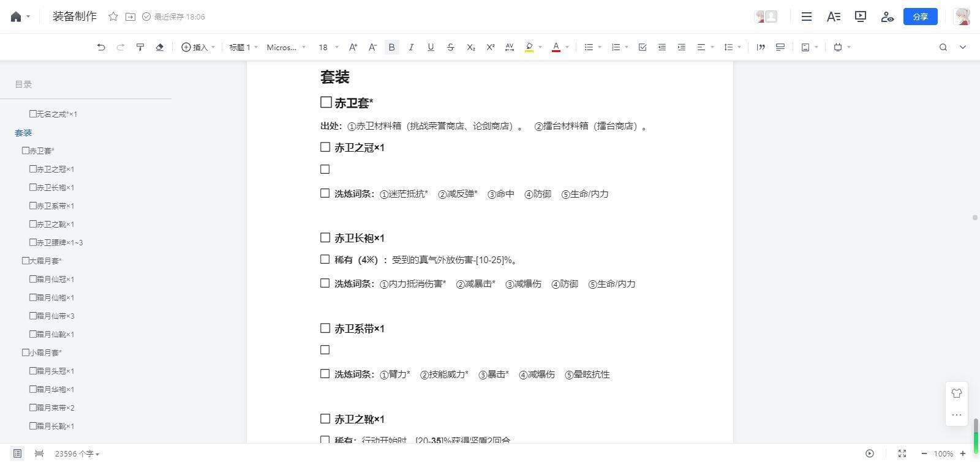Check the 稀有（4※） line checkbox
Screen dimensions: 980x462
pyautogui.click(x=325, y=259)
